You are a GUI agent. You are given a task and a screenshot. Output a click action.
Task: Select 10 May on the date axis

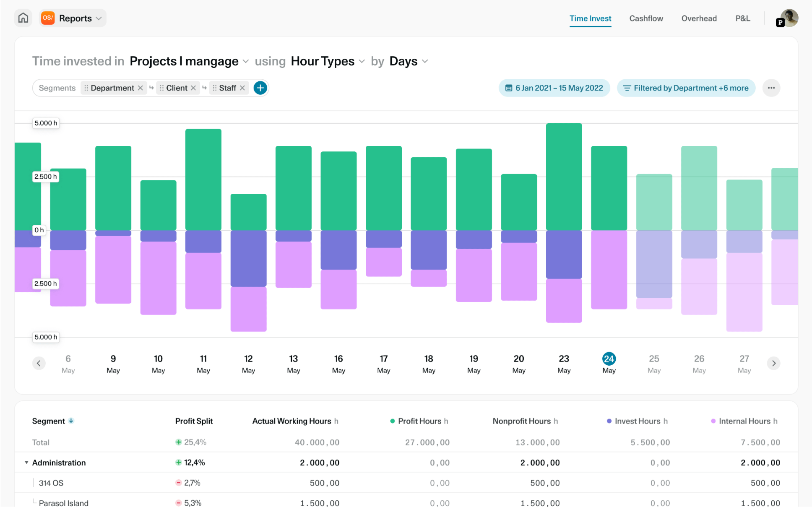pyautogui.click(x=158, y=364)
